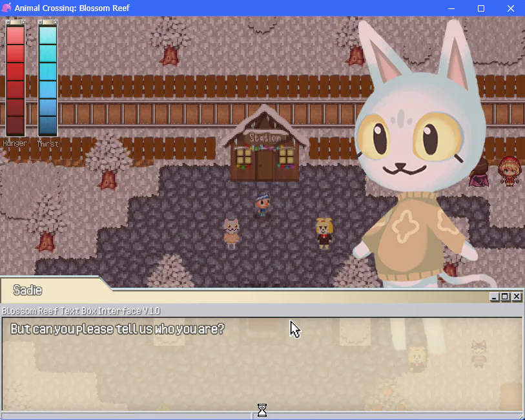Click the yellow dog Isabelle sprite
The image size is (525, 420).
(x=324, y=233)
